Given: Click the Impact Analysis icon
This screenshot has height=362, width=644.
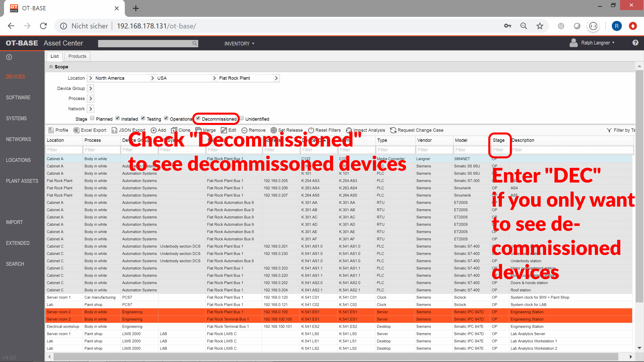Looking at the screenshot, I should [x=349, y=130].
